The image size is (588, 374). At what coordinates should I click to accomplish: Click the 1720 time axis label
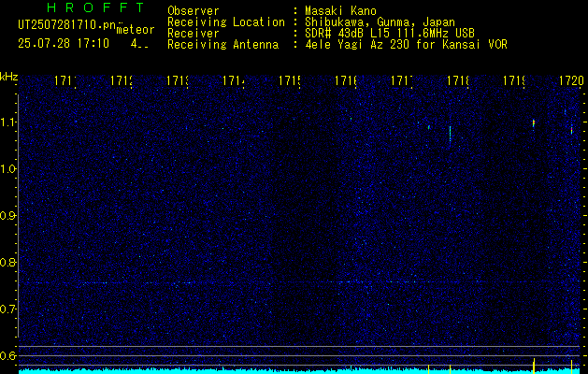571,80
